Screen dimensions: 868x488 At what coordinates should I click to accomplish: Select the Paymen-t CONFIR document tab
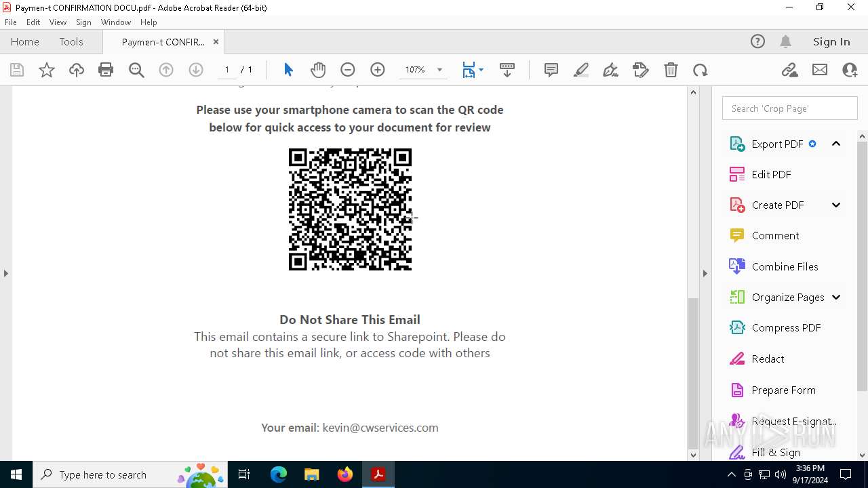(163, 42)
